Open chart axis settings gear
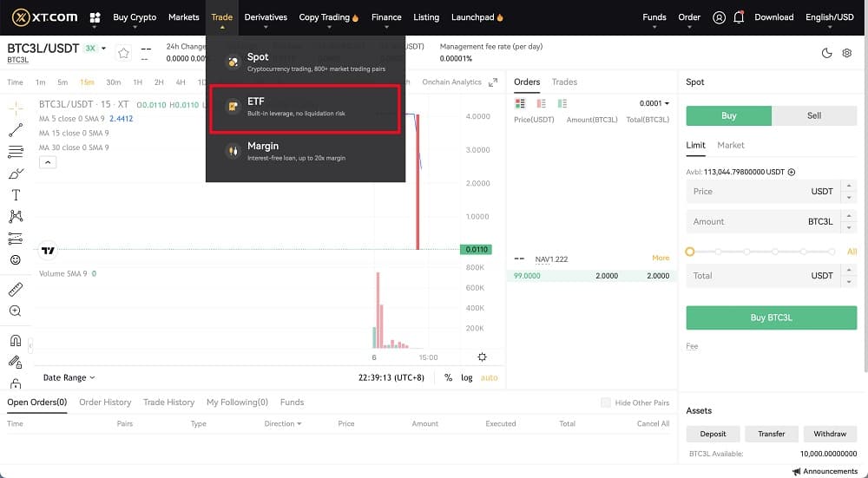This screenshot has width=868, height=478. tap(482, 357)
